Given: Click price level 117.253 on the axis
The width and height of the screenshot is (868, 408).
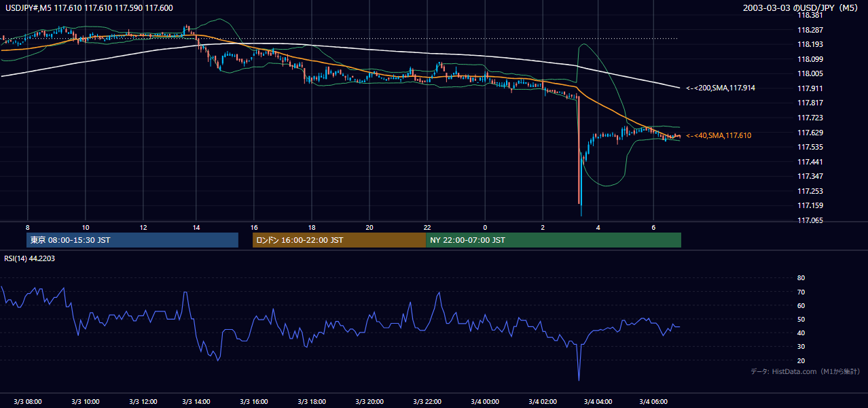Looking at the screenshot, I should pyautogui.click(x=810, y=191).
